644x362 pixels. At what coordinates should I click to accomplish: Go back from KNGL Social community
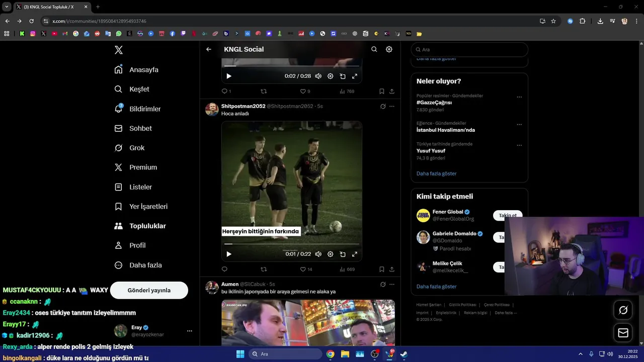click(x=209, y=49)
